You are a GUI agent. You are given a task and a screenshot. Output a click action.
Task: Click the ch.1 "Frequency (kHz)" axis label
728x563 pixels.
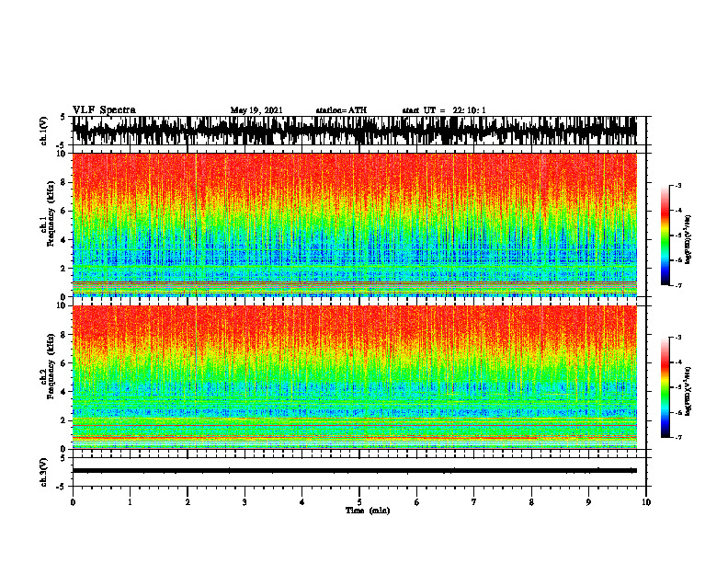(x=51, y=214)
